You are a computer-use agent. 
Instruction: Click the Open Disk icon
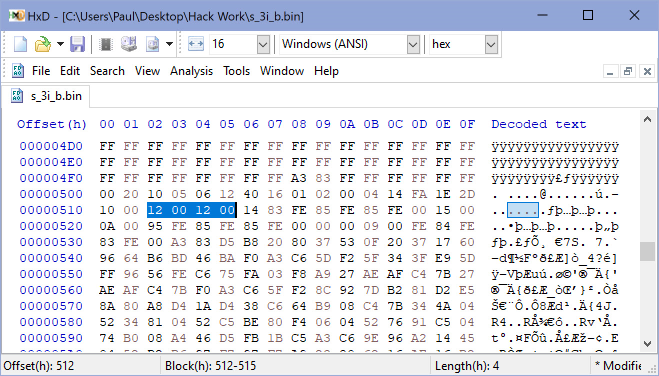(x=129, y=44)
